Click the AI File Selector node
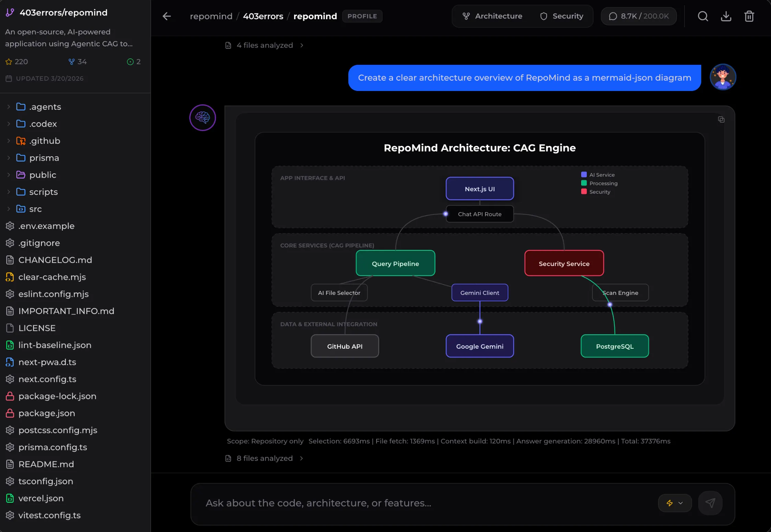 pyautogui.click(x=339, y=293)
